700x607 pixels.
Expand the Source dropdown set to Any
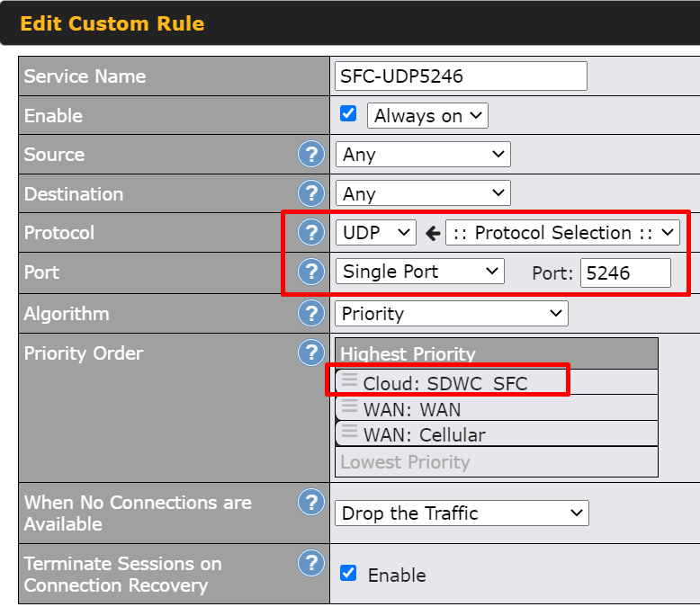(422, 155)
